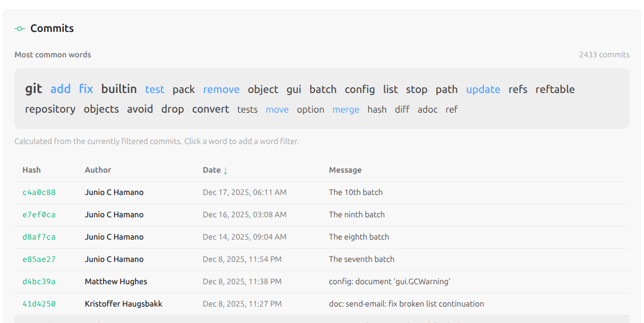Select "adoc" in the most common words list
This screenshot has height=323, width=644.
click(428, 109)
